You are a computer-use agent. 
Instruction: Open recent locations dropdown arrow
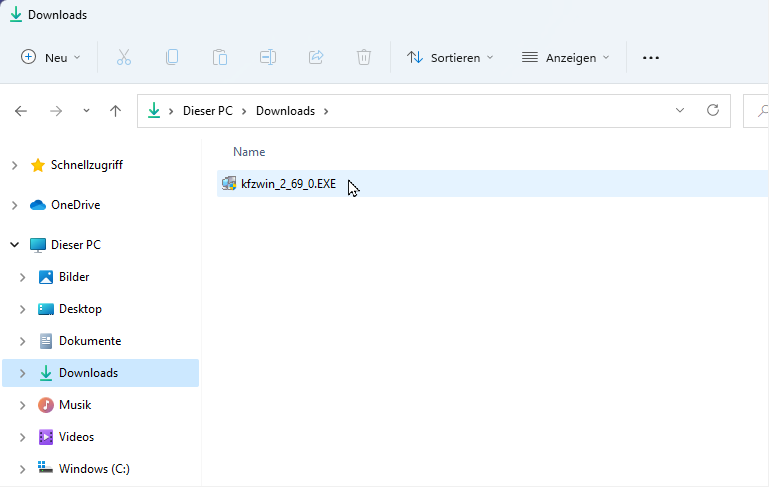pyautogui.click(x=86, y=111)
